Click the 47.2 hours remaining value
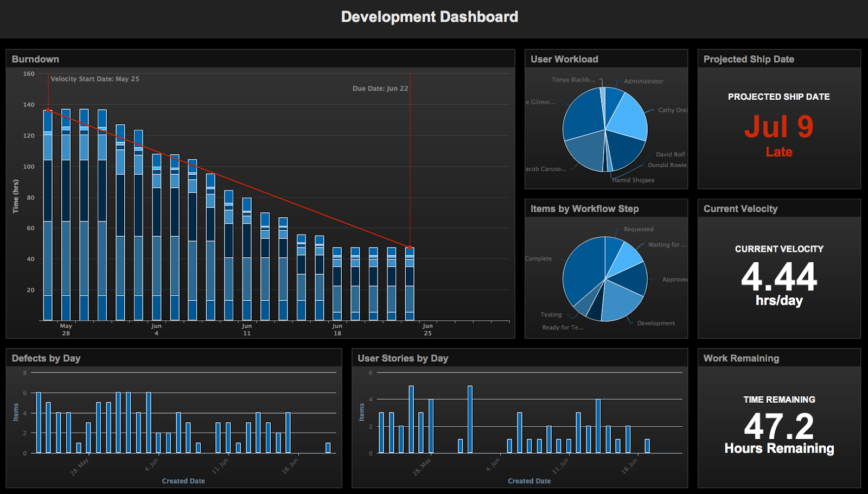This screenshot has width=868, height=494. tap(780, 427)
